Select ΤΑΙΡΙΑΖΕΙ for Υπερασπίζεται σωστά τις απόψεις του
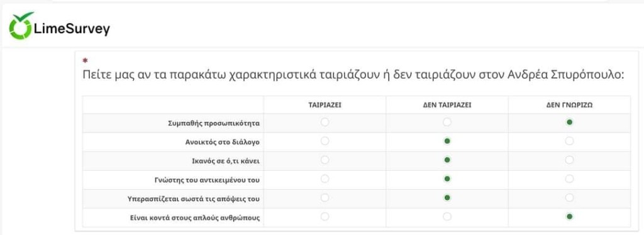 click(x=325, y=198)
